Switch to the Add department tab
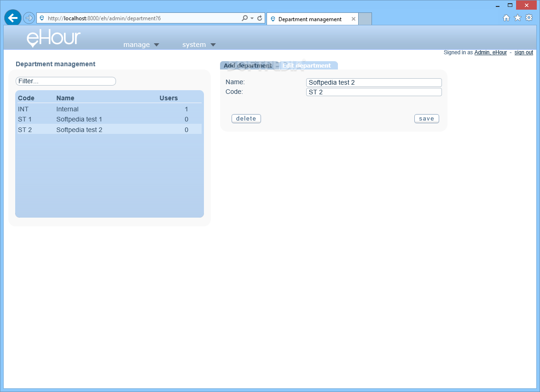Viewport: 540px width, 392px height. point(248,65)
